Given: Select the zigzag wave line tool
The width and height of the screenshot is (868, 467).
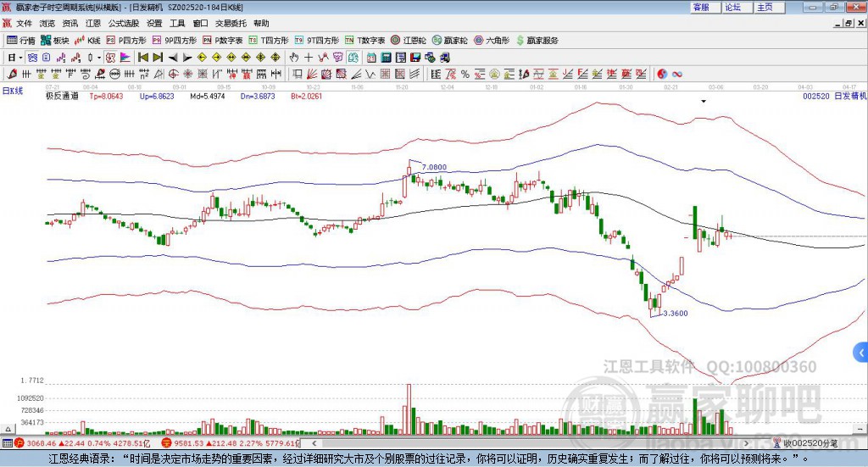Looking at the screenshot, I should [371, 74].
